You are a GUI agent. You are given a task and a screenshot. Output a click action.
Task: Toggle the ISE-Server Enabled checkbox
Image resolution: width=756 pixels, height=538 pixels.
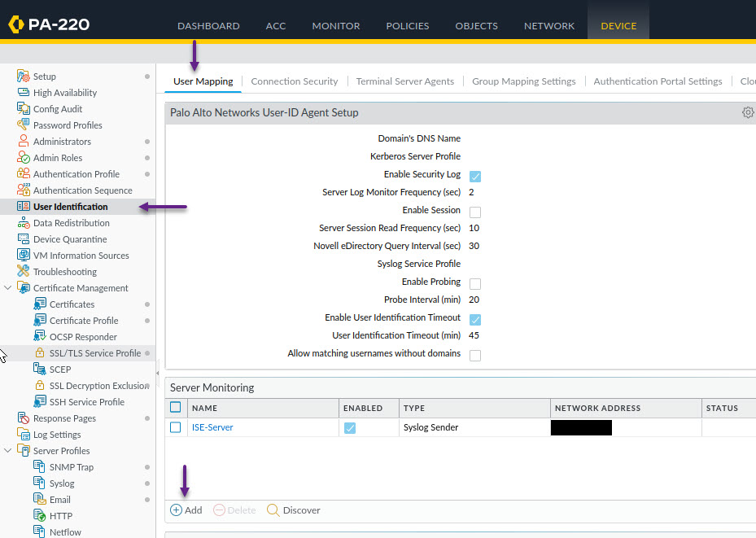coord(350,427)
